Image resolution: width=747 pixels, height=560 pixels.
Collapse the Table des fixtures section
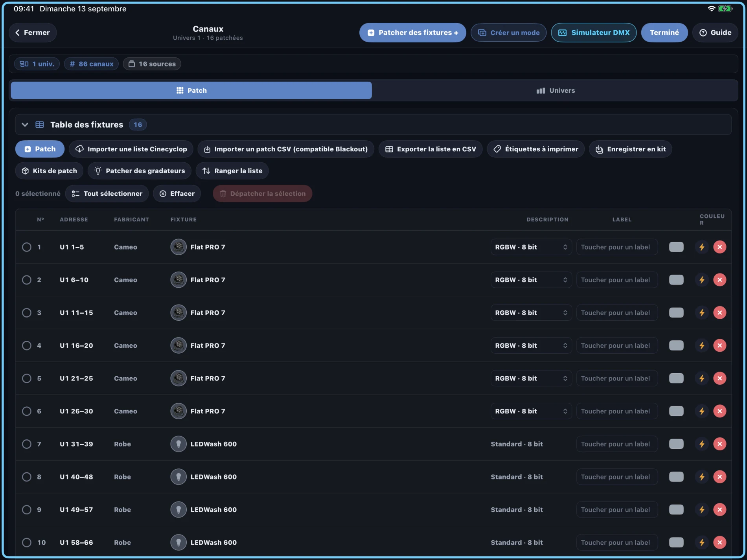pos(25,125)
